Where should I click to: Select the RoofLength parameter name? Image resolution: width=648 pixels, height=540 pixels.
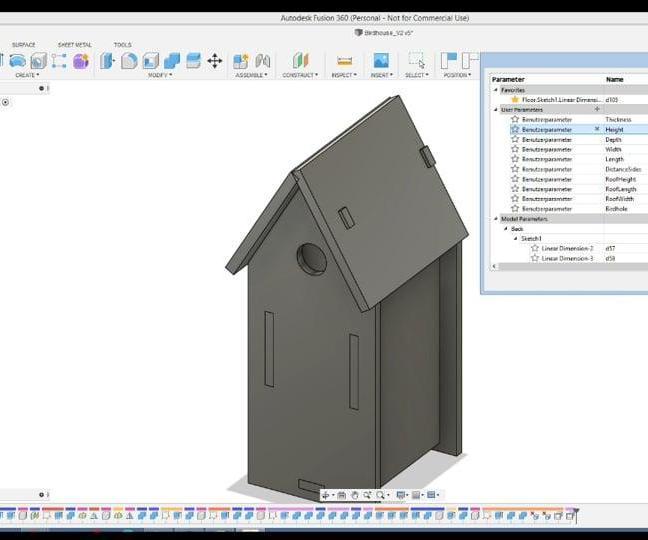click(621, 189)
